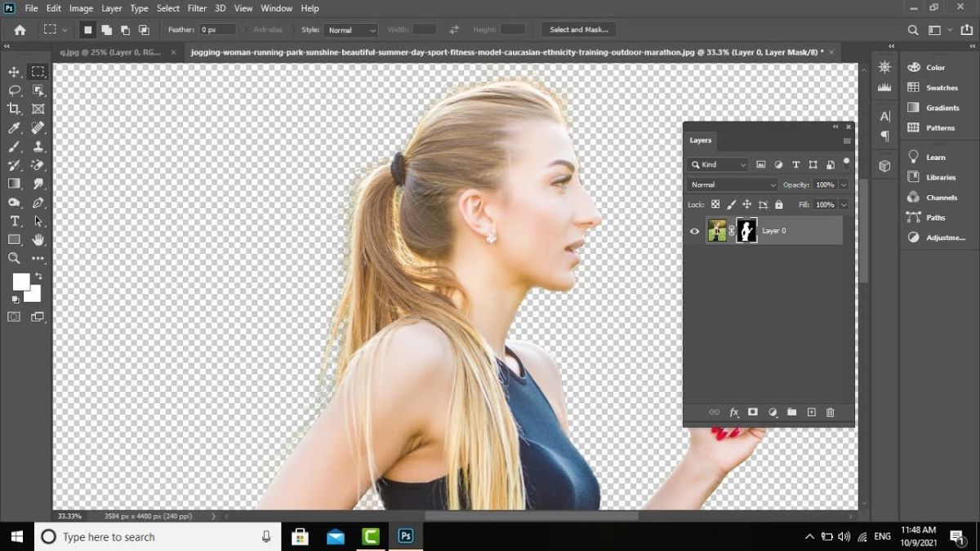Open the Kind filter dropdown
The height and width of the screenshot is (551, 980).
718,164
